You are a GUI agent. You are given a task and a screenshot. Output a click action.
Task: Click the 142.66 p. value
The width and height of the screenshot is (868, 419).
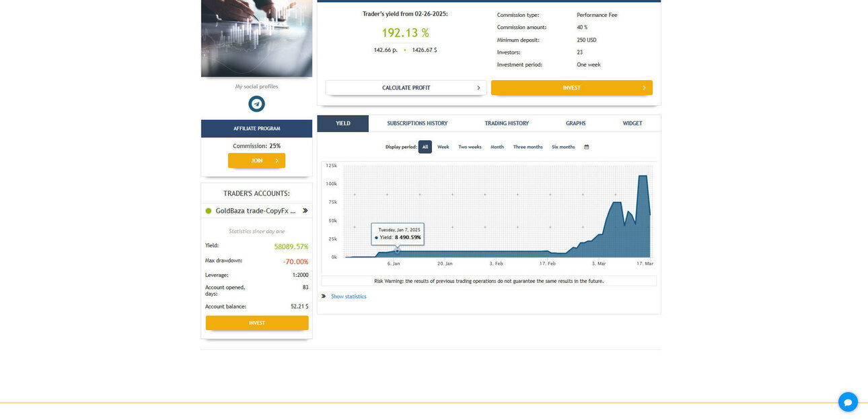[386, 50]
